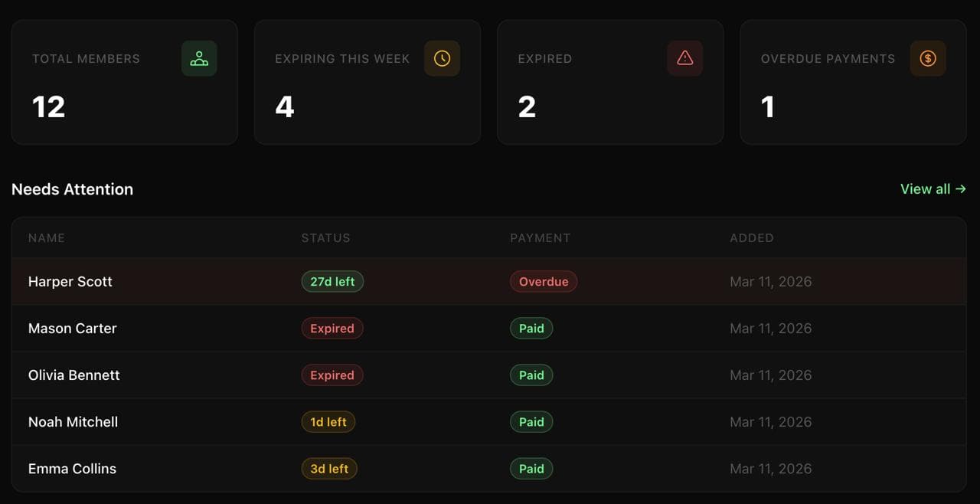Viewport: 980px width, 504px height.
Task: Select the NAME column header
Action: 47,238
